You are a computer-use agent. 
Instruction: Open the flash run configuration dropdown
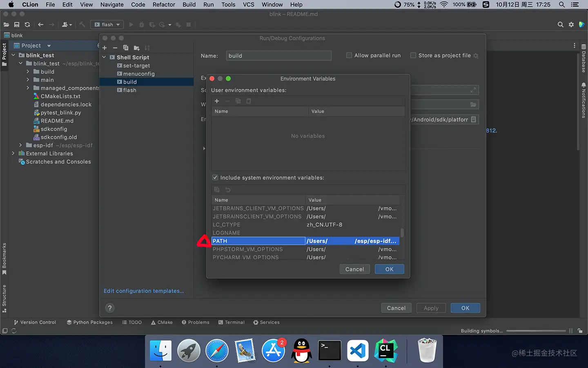click(x=107, y=25)
